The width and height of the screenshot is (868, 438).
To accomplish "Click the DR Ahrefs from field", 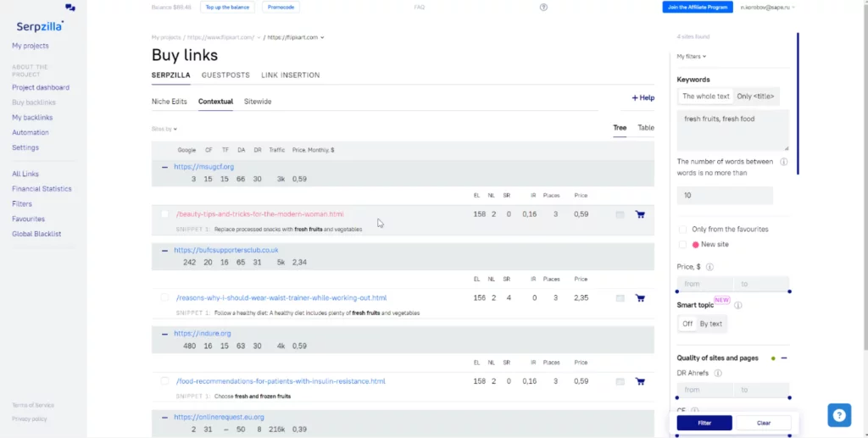I will click(x=705, y=390).
